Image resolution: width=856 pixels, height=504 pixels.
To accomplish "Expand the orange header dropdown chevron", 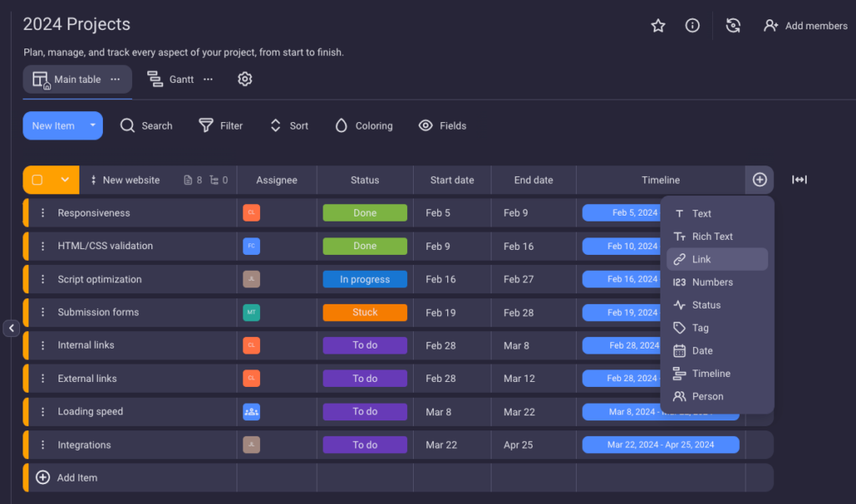I will [66, 180].
